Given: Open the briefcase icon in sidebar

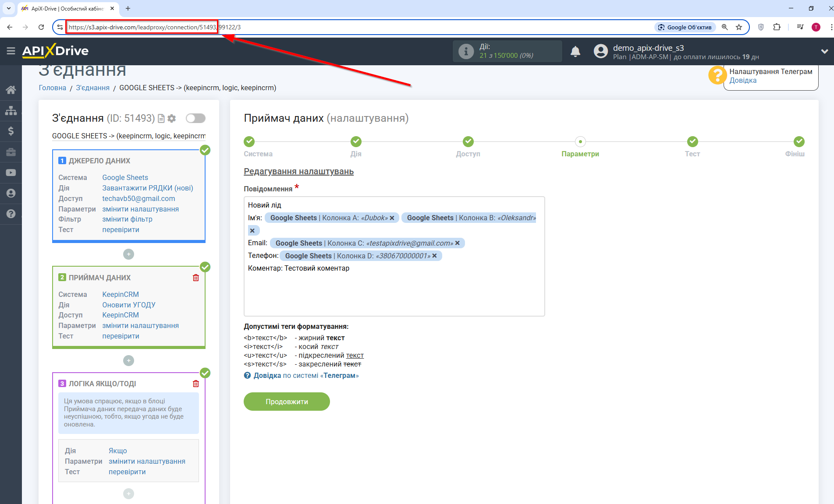Looking at the screenshot, I should tap(11, 152).
